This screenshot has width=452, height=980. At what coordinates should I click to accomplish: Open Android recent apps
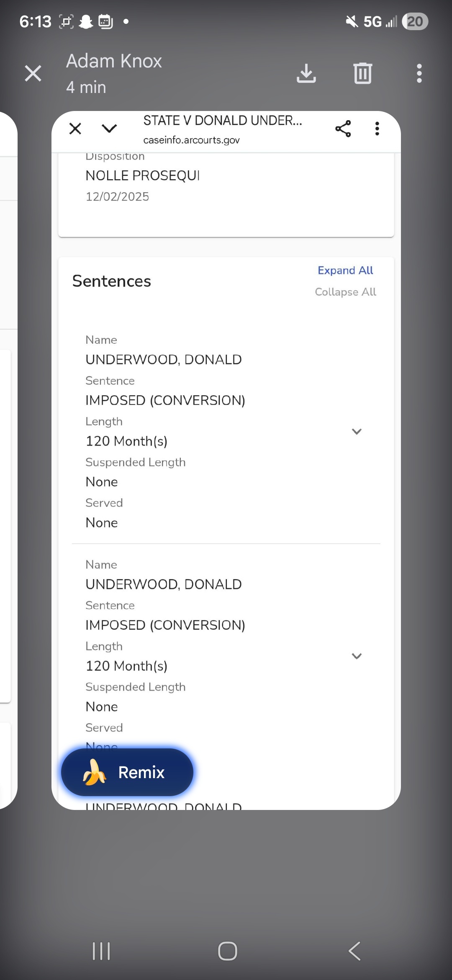click(101, 951)
